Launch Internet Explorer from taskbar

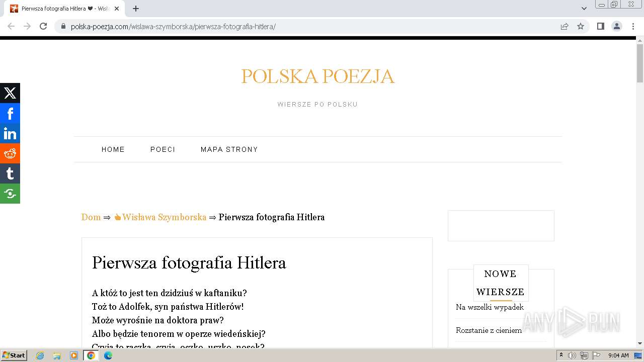click(40, 355)
